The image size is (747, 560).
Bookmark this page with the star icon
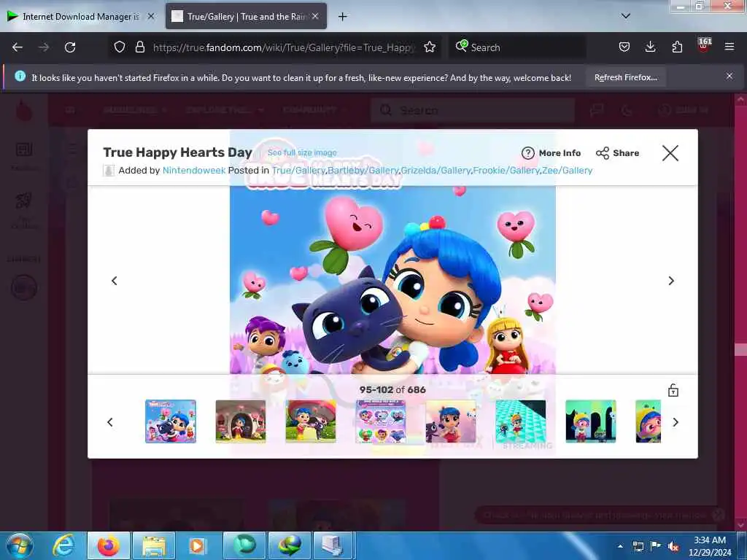point(430,47)
